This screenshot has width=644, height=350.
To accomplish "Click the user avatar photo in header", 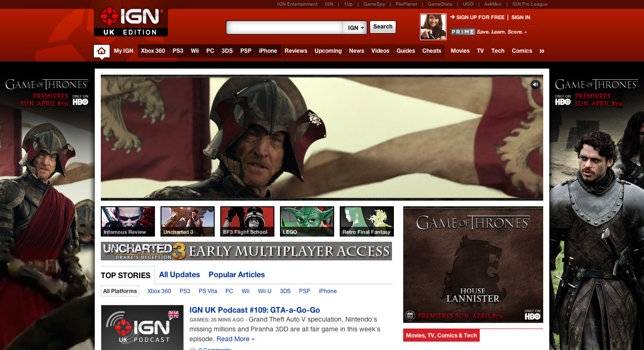I will (x=433, y=27).
